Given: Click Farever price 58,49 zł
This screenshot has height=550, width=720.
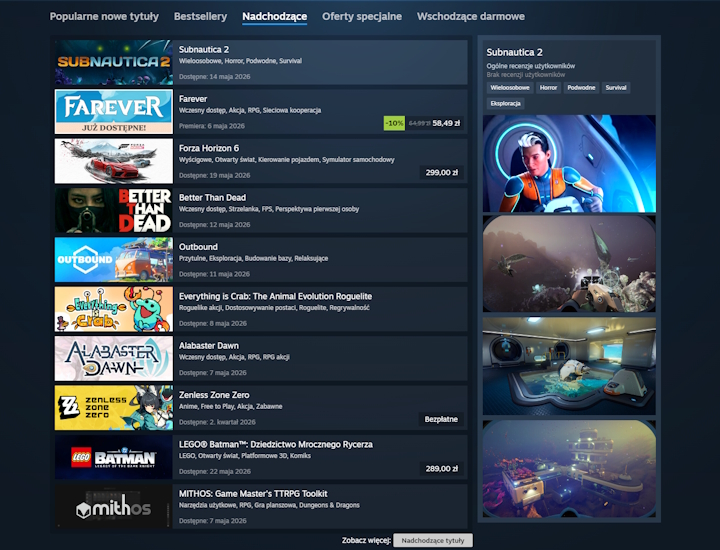Looking at the screenshot, I should tap(446, 123).
